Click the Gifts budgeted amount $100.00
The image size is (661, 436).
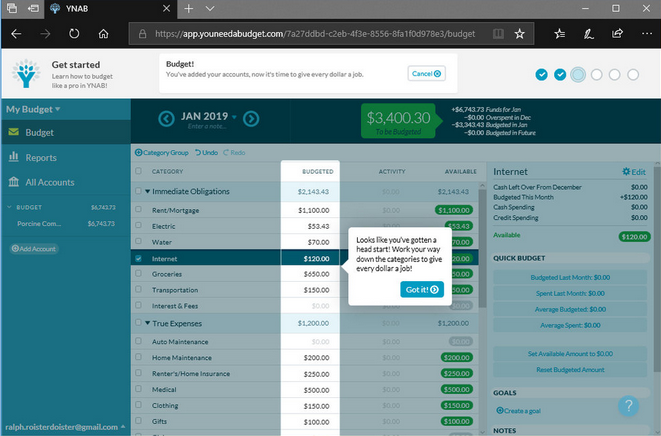[316, 422]
